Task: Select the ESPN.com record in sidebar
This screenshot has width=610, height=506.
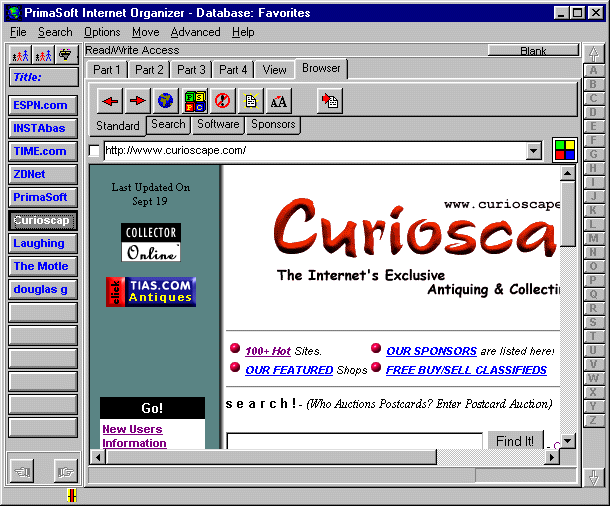Action: (x=42, y=105)
